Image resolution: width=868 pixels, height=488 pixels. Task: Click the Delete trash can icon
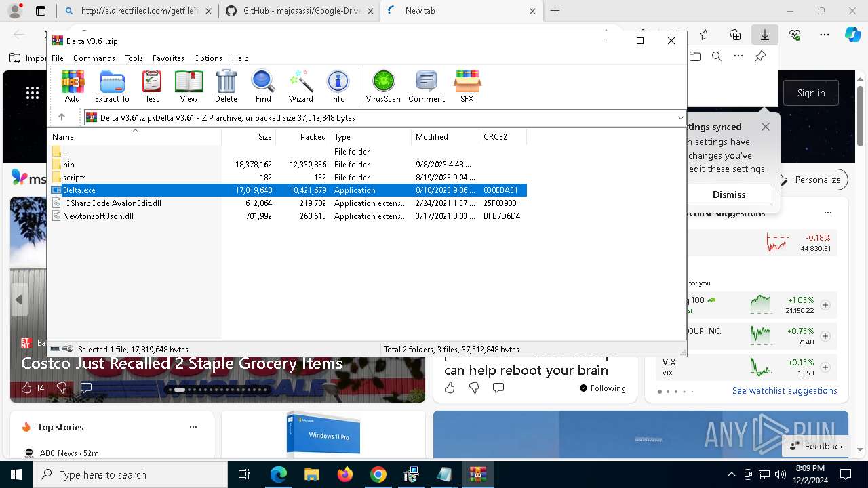226,86
